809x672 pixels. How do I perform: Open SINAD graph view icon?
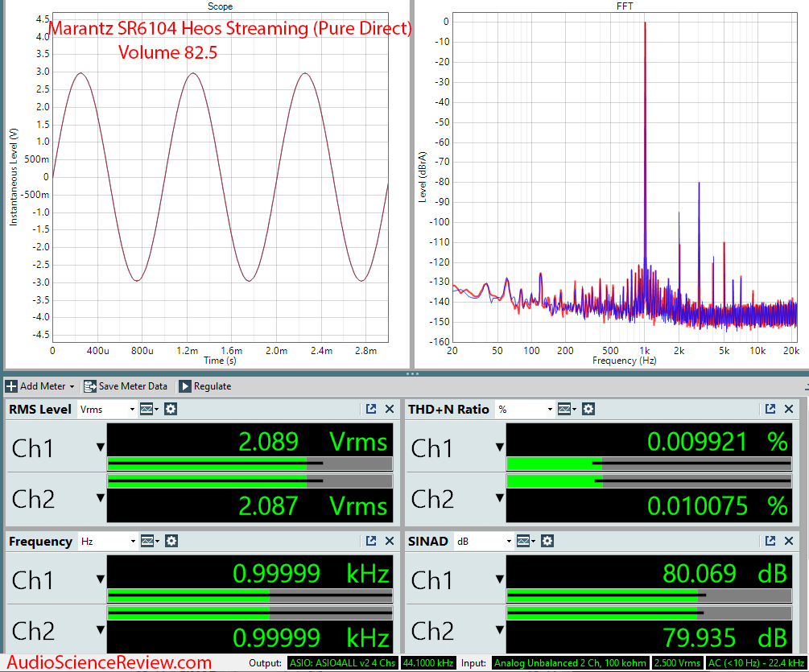point(525,541)
